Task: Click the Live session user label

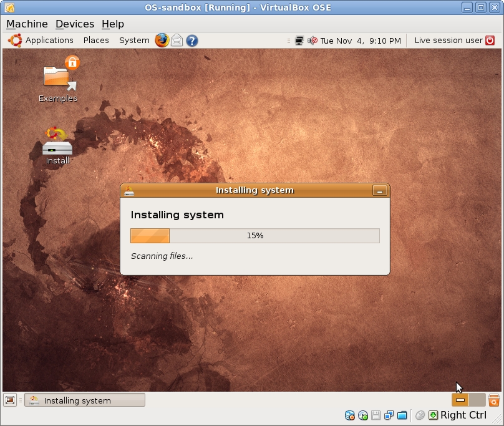Action: [x=448, y=41]
